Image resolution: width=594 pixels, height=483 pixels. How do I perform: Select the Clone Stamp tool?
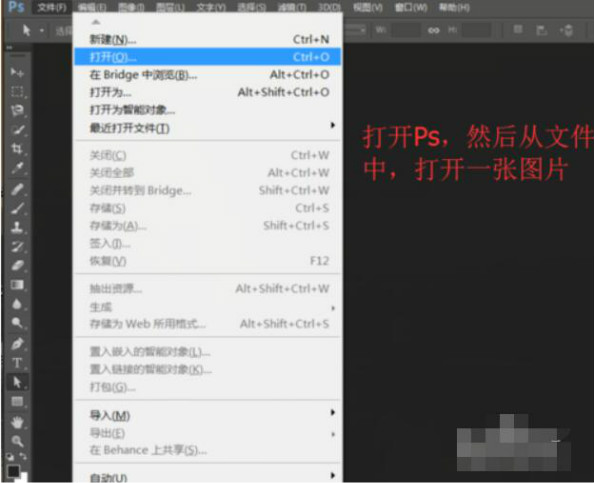click(17, 227)
